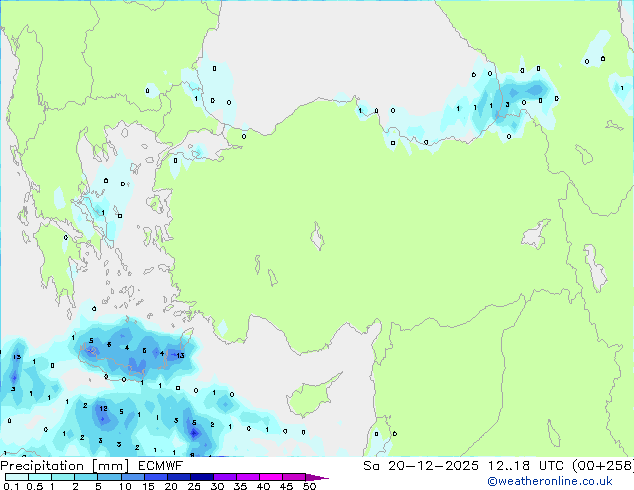
Task: Click the large lake in central Turkey
Action: [x=317, y=236]
